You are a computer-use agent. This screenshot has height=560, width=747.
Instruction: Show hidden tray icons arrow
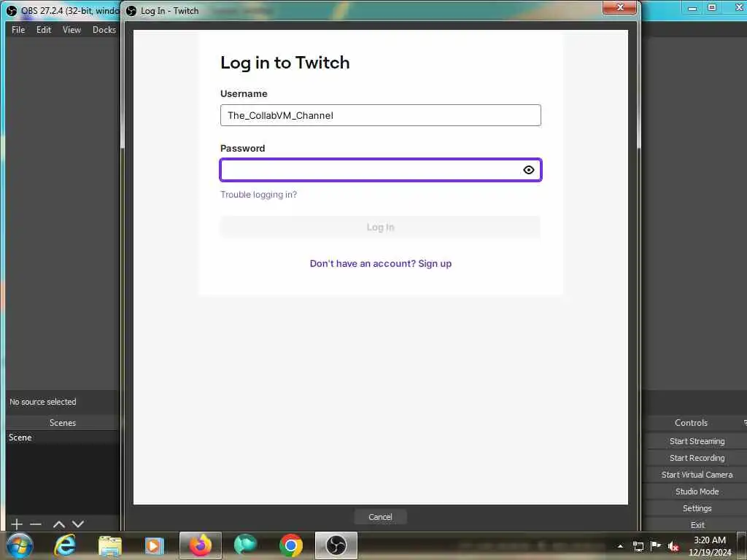tap(620, 546)
